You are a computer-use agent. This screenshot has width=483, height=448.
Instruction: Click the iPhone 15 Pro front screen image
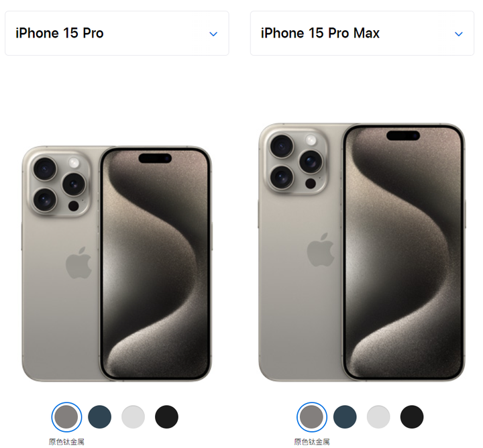point(155,264)
